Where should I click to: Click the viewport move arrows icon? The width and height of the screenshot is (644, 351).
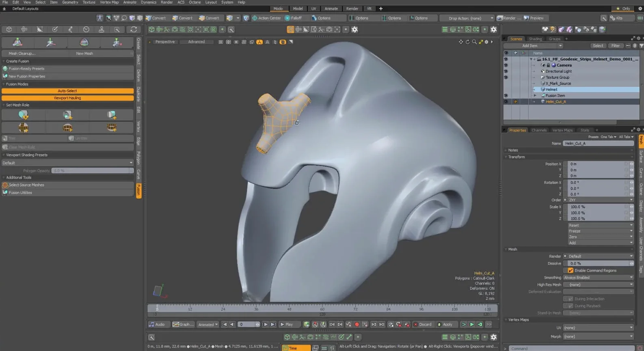click(460, 42)
